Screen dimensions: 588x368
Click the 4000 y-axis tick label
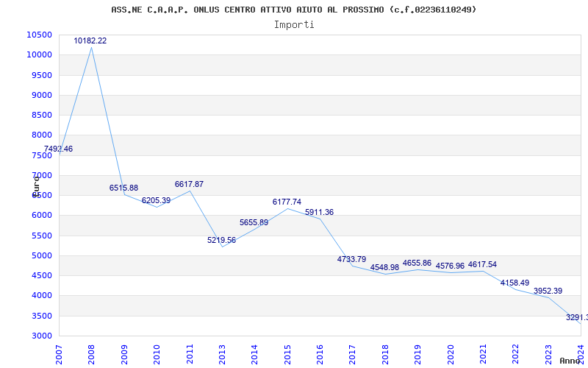coord(42,296)
